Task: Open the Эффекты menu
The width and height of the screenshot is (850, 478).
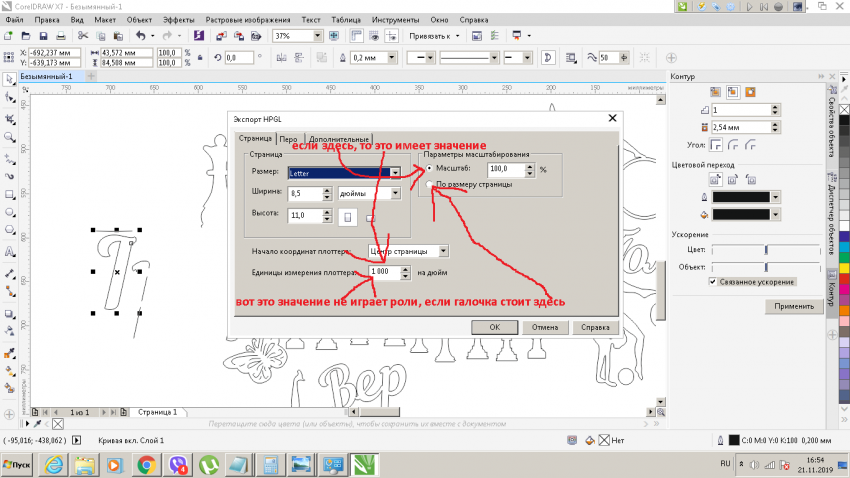Action: pos(179,19)
